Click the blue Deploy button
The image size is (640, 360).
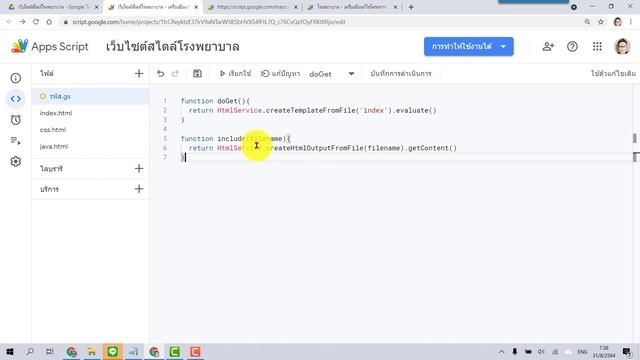469,47
